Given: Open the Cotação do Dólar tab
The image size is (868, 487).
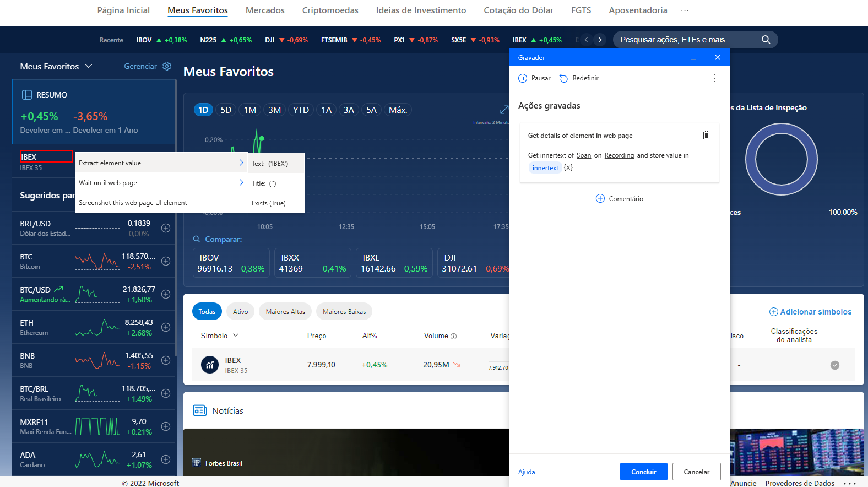Looking at the screenshot, I should pos(518,10).
